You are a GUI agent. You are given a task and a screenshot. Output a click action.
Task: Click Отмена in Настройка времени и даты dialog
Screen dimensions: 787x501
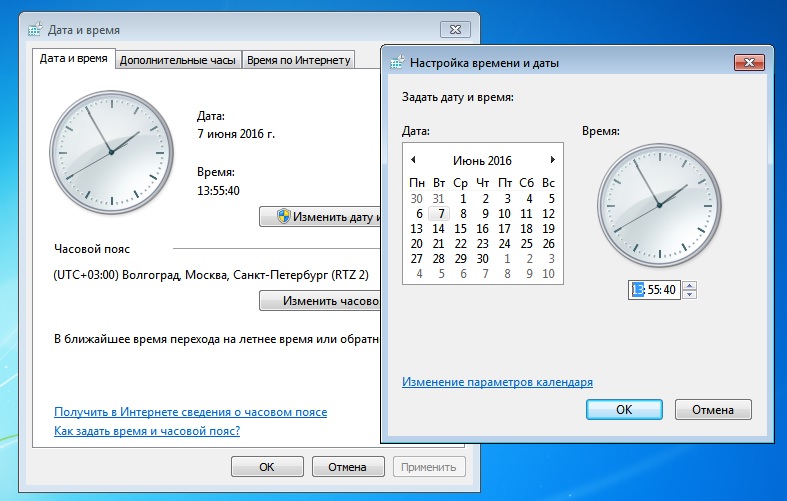(x=713, y=410)
